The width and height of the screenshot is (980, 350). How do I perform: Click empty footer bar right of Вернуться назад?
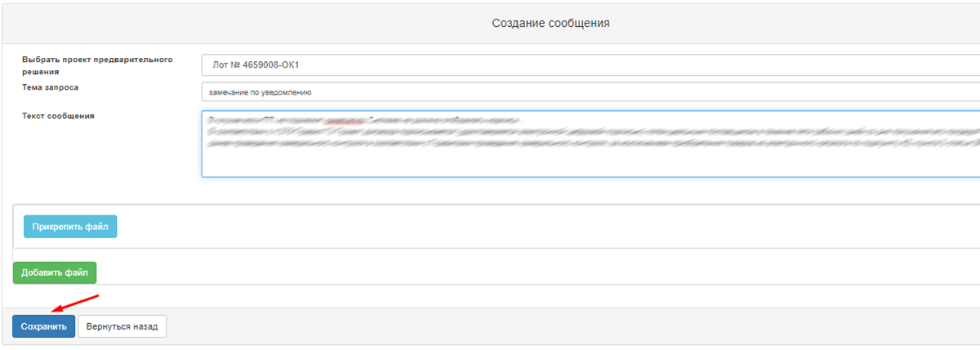[x=572, y=326]
